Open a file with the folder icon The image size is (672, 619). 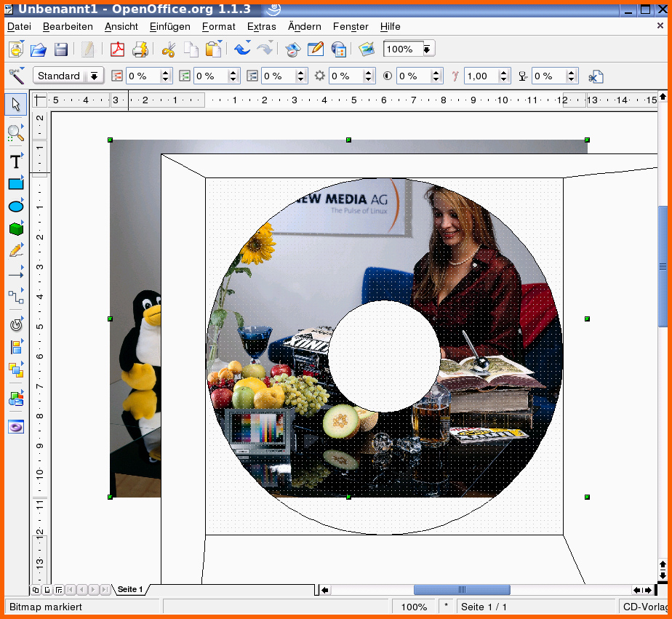39,49
